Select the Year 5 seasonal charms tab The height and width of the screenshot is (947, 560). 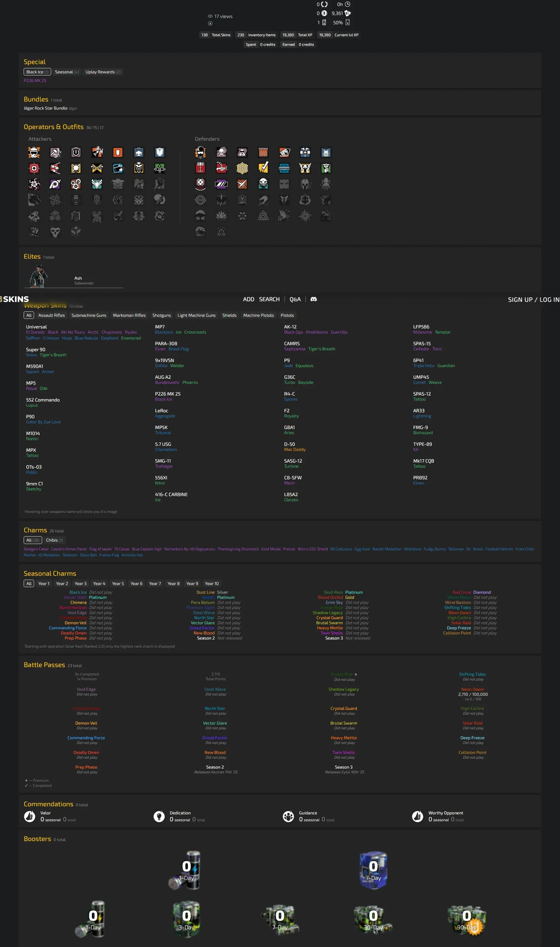(x=118, y=584)
